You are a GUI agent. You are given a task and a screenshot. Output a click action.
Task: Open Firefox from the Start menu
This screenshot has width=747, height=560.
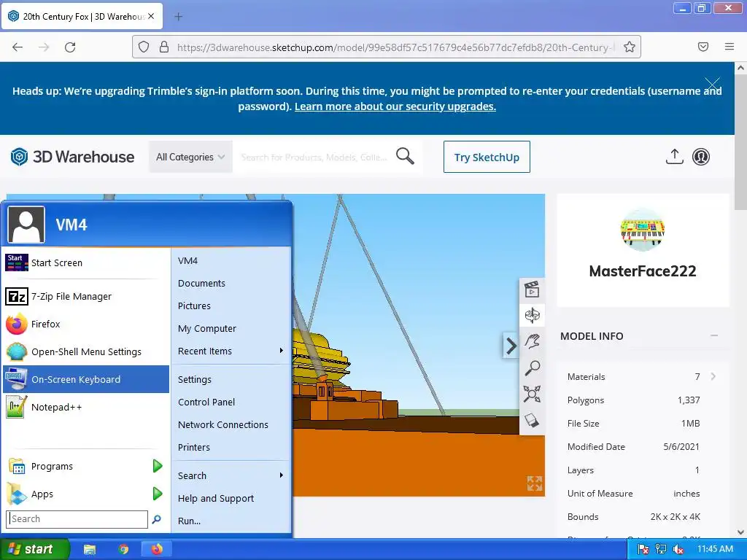click(x=86, y=324)
